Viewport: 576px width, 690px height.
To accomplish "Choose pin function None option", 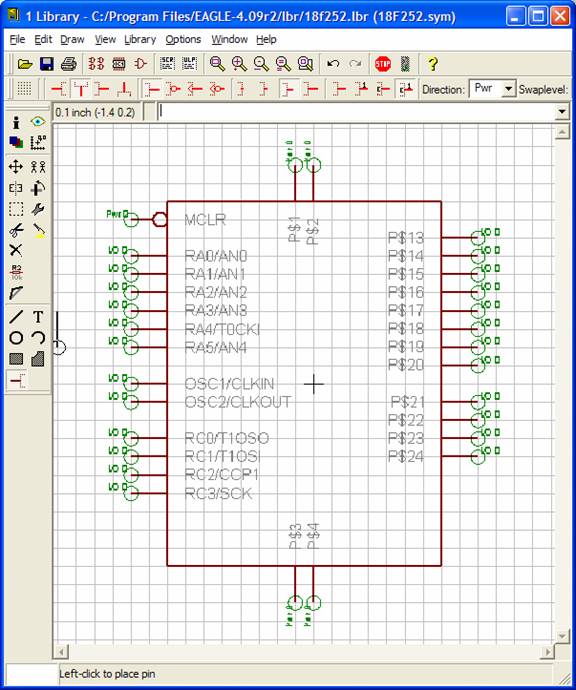I will coord(152,89).
